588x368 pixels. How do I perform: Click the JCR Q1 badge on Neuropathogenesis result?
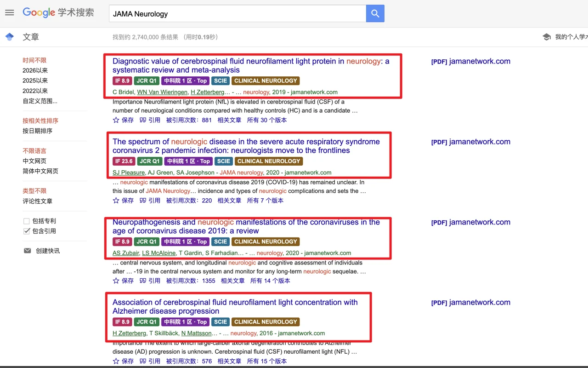[x=147, y=241]
